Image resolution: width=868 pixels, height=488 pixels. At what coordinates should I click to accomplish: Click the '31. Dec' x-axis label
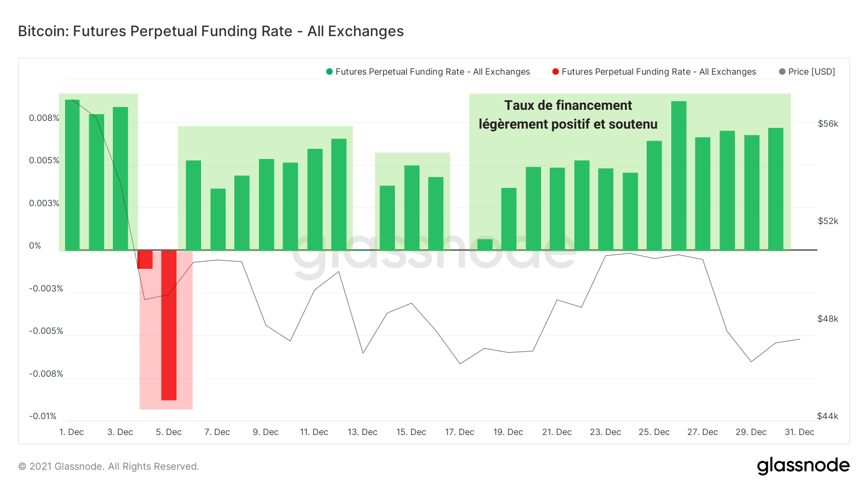coord(799,432)
